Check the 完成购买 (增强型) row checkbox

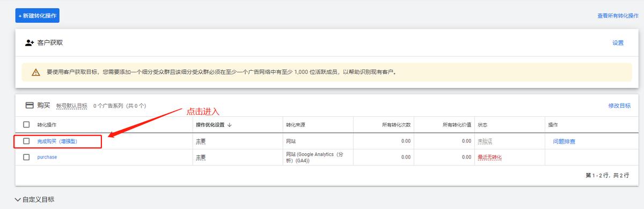click(x=26, y=141)
